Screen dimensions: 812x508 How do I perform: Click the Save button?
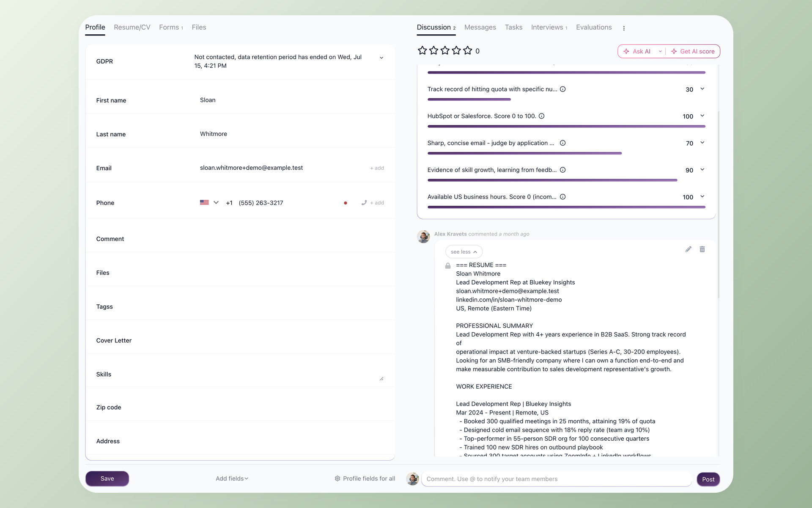[x=107, y=479]
